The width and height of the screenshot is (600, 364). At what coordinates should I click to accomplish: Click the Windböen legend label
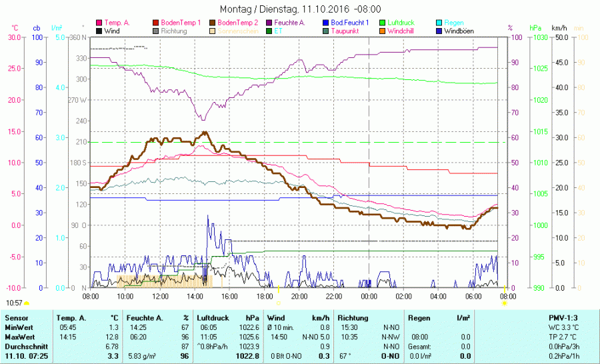tap(460, 31)
